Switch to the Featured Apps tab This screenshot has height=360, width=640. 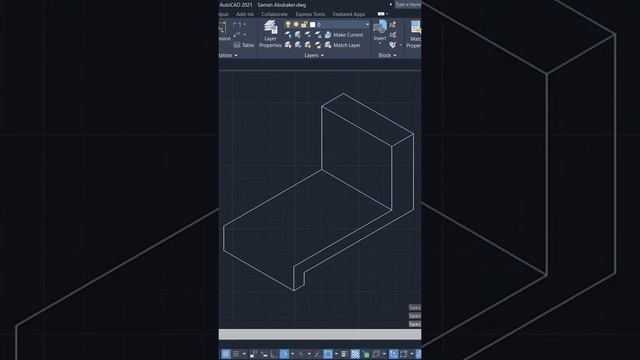click(349, 14)
